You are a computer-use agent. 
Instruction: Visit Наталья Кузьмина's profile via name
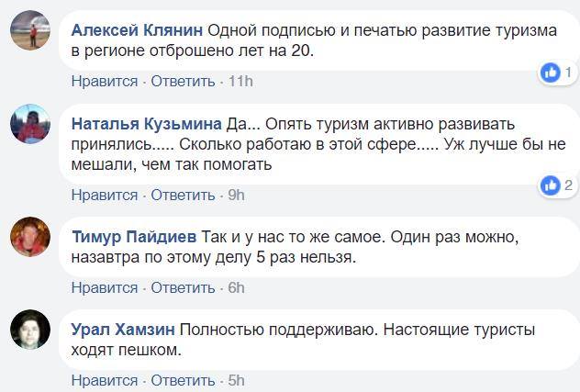[x=147, y=124]
